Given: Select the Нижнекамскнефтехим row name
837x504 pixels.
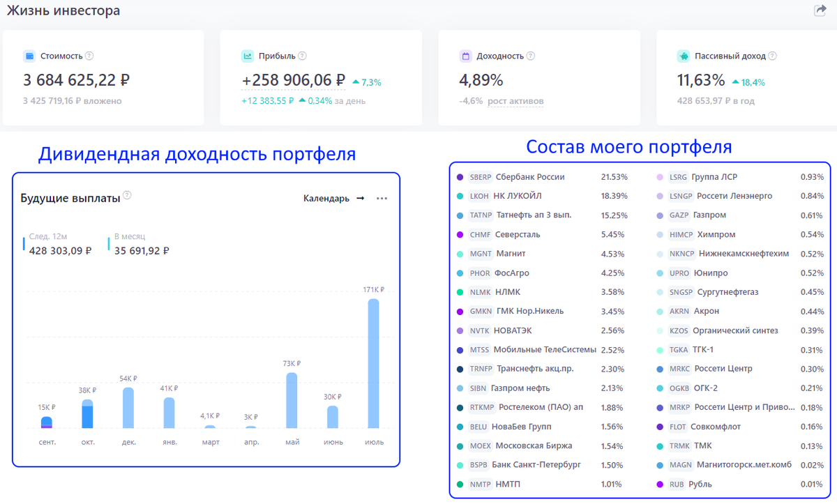Looking at the screenshot, I should click(x=744, y=254).
